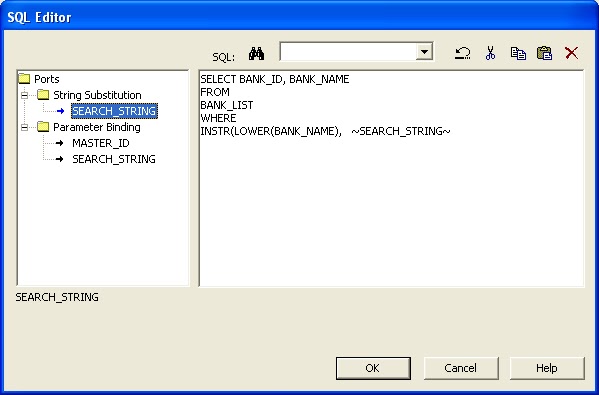
Task: Select the String Substitution folder label
Action: [97, 95]
